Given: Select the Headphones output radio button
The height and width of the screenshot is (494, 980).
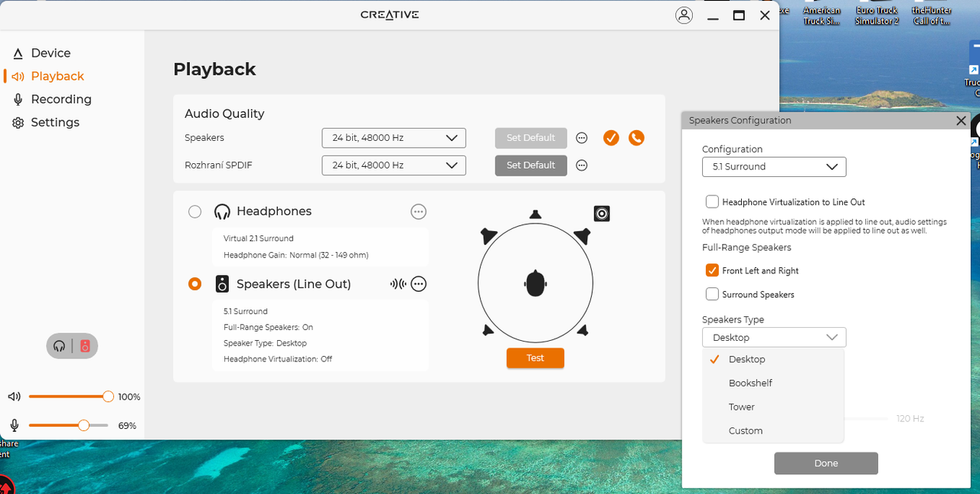Looking at the screenshot, I should click(194, 211).
